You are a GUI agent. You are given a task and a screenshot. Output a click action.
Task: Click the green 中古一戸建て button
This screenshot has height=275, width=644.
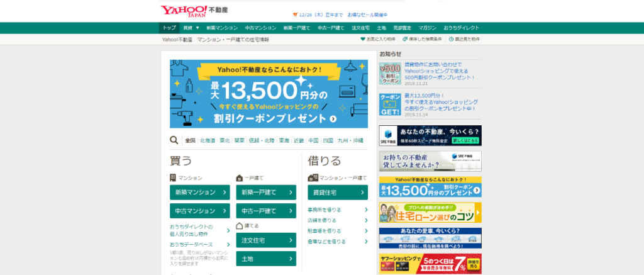[x=266, y=211]
